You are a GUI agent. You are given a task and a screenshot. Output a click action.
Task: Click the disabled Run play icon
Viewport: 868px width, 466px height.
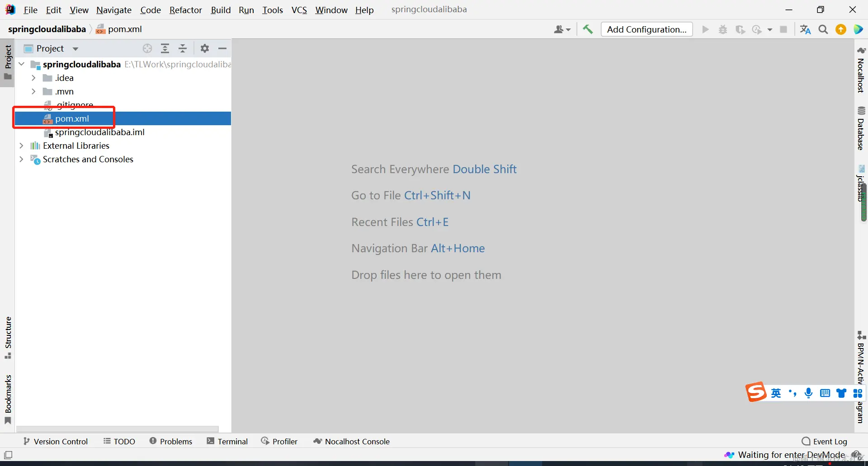coord(705,29)
